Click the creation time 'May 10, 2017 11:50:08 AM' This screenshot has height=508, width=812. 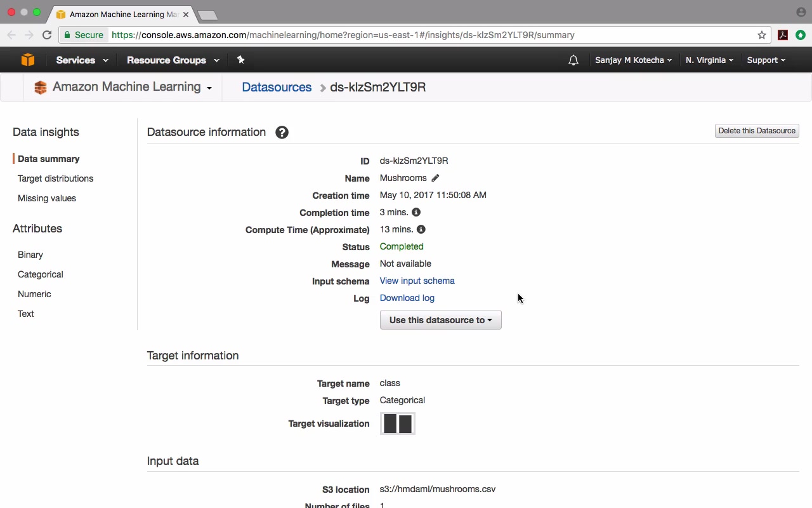(x=433, y=195)
